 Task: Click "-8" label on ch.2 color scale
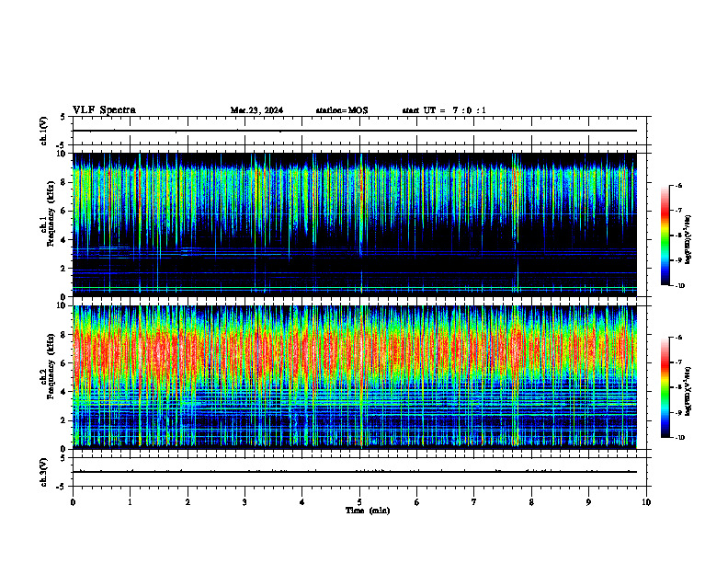[678, 387]
